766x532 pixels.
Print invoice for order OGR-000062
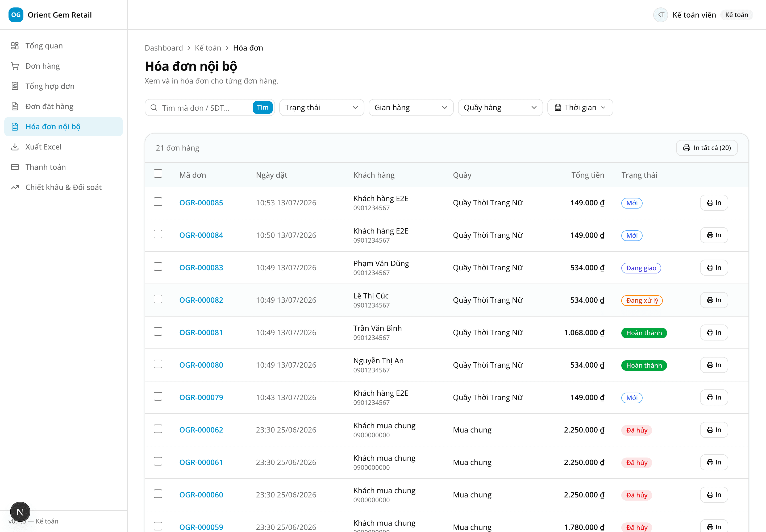pos(714,430)
